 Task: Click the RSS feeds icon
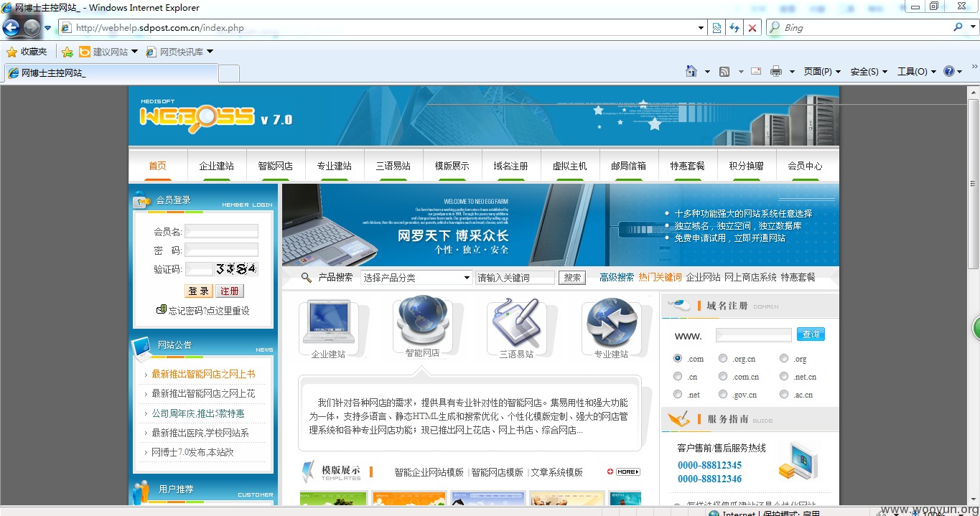pyautogui.click(x=724, y=71)
